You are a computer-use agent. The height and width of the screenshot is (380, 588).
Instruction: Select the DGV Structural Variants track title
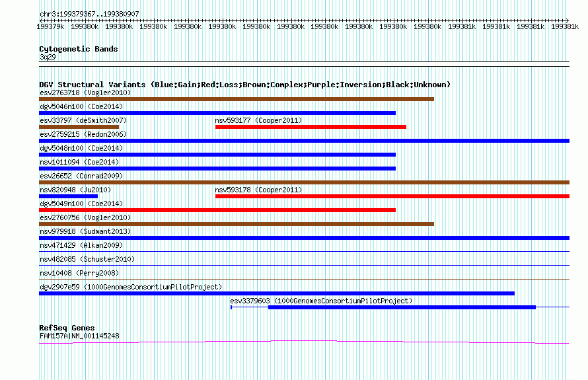click(x=244, y=85)
